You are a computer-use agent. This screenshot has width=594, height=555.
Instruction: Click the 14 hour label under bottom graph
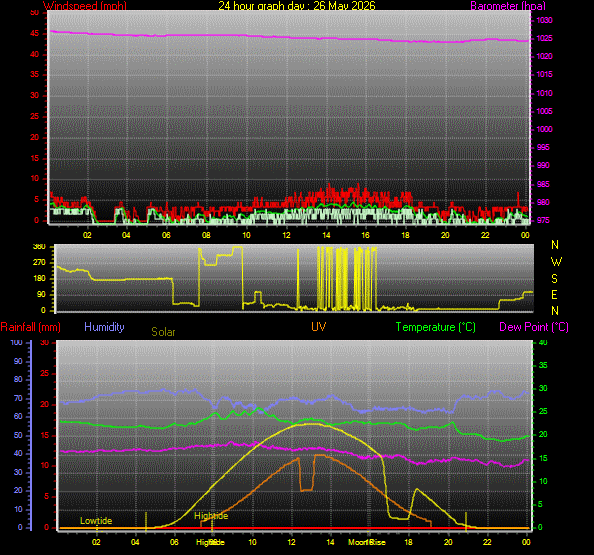tap(330, 542)
